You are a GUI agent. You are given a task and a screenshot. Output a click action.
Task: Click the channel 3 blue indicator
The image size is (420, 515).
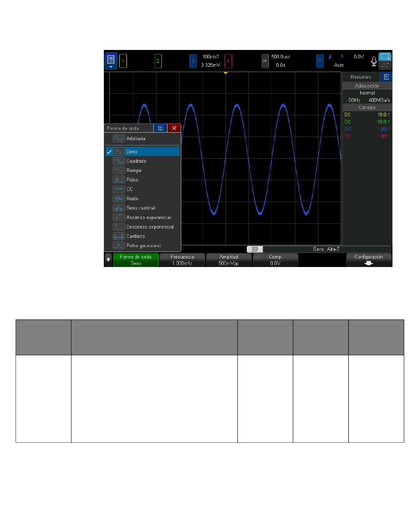[193, 61]
